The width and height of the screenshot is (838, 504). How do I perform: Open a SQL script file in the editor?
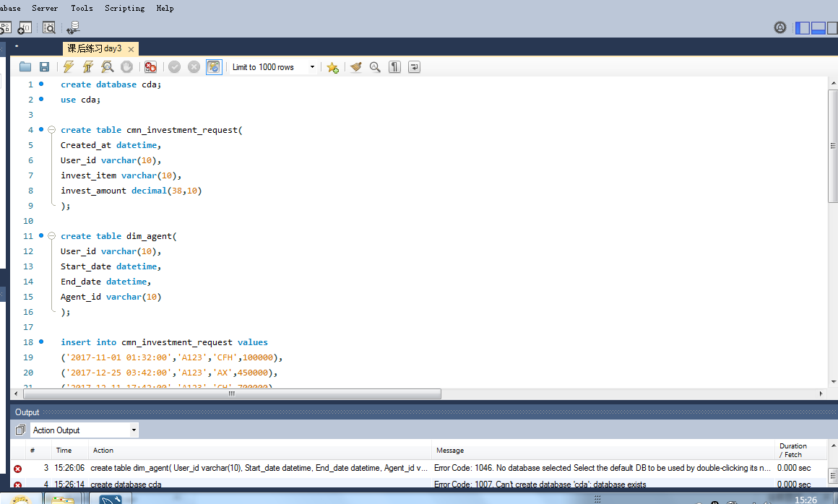(25, 66)
